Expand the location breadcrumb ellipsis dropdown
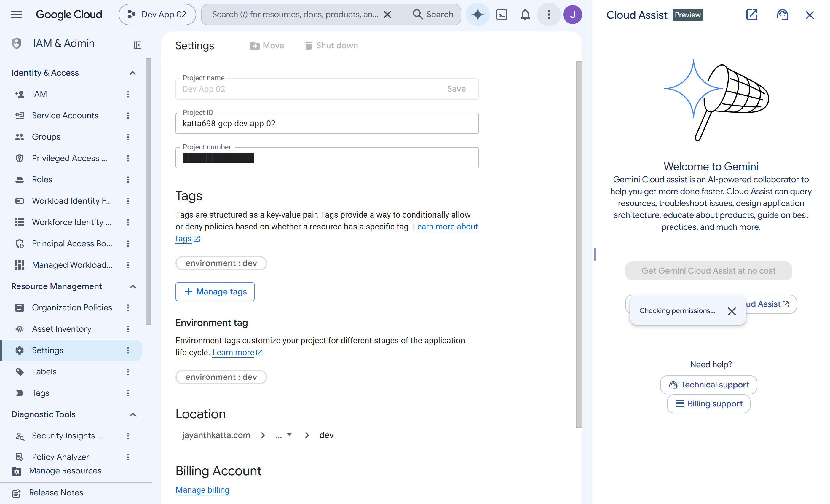830x504 pixels. [283, 435]
